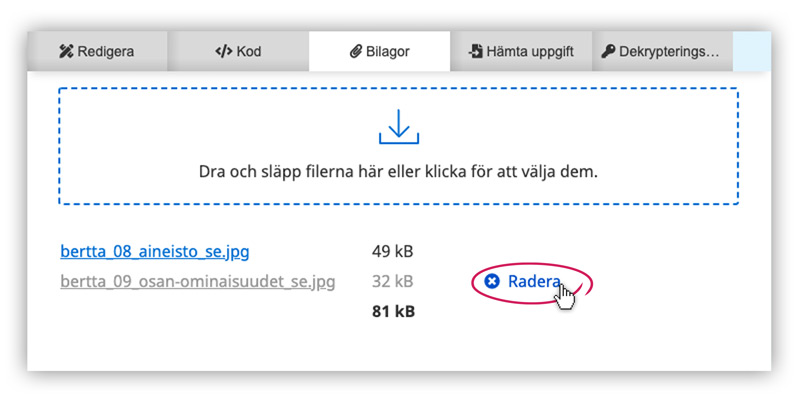Go to the Hämta uppgift tab

coord(522,51)
